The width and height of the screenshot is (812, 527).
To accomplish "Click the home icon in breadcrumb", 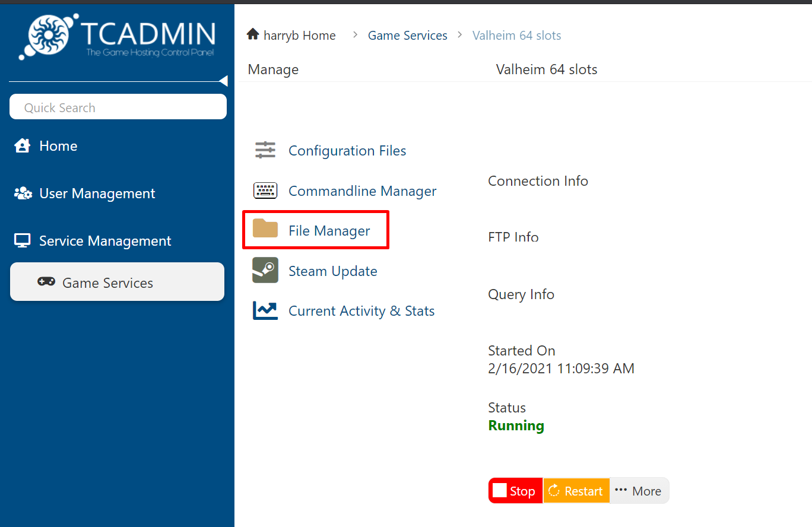I will pos(253,35).
